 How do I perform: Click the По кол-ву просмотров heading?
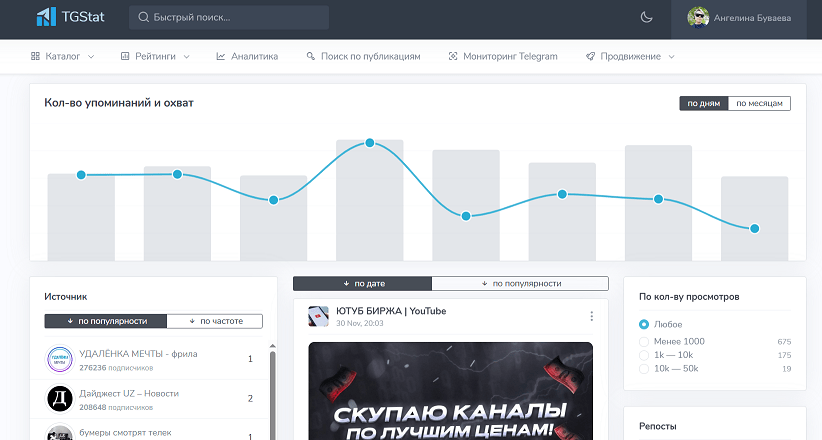click(689, 296)
